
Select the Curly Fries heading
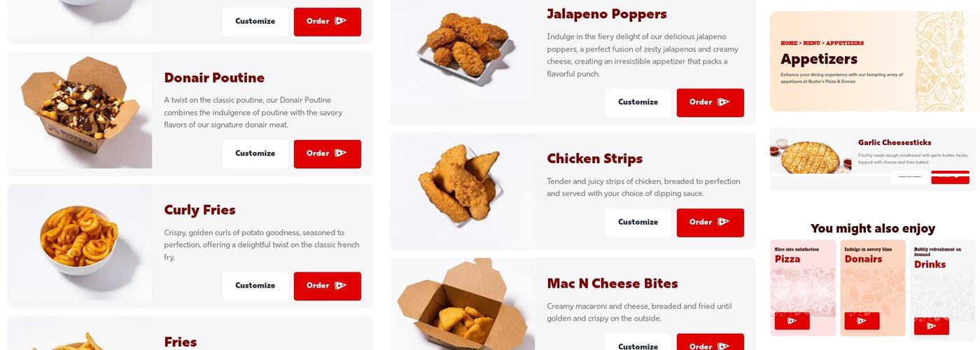pyautogui.click(x=199, y=210)
